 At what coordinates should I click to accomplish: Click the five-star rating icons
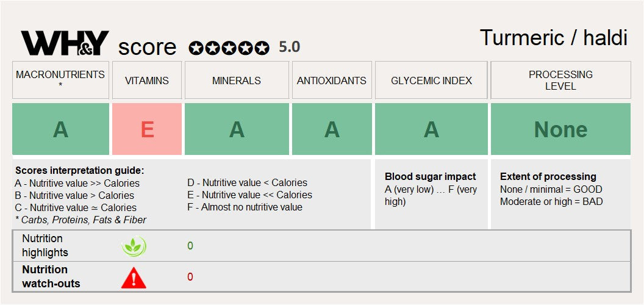pyautogui.click(x=229, y=48)
